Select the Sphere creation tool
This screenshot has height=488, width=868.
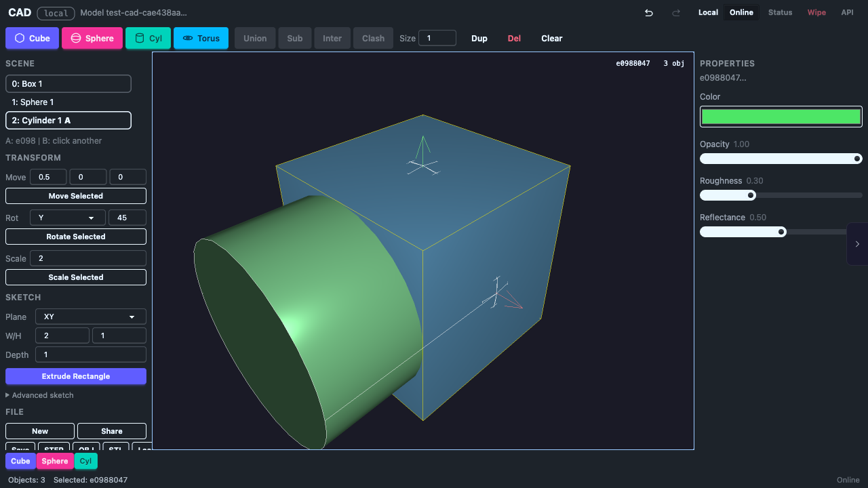(x=92, y=38)
